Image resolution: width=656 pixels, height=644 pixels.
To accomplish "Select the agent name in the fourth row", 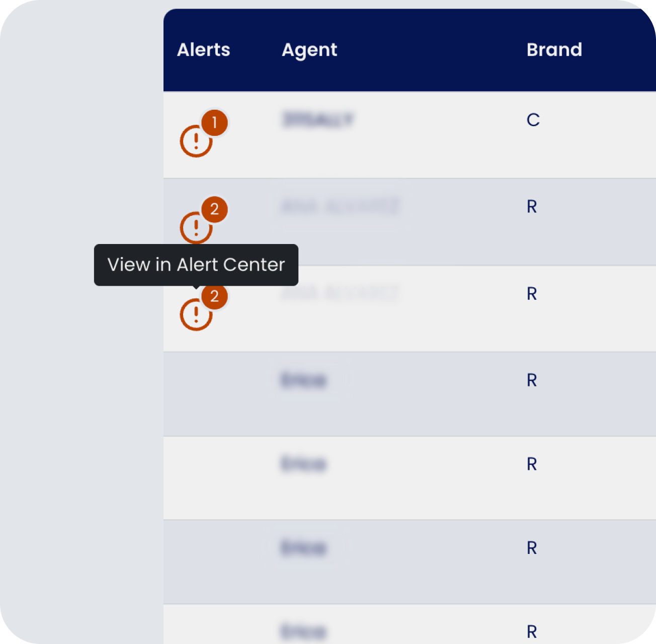I will 304,380.
